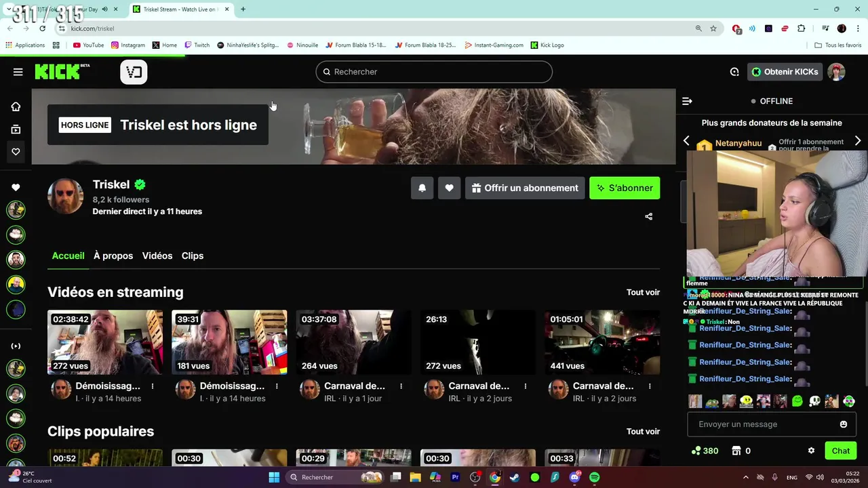Open options menu for 26:13 Carnaval video

point(526,386)
